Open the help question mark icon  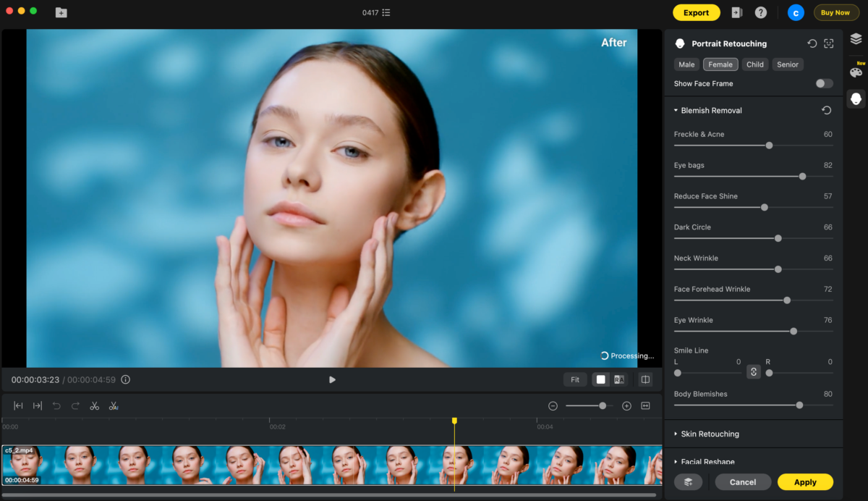click(x=760, y=12)
